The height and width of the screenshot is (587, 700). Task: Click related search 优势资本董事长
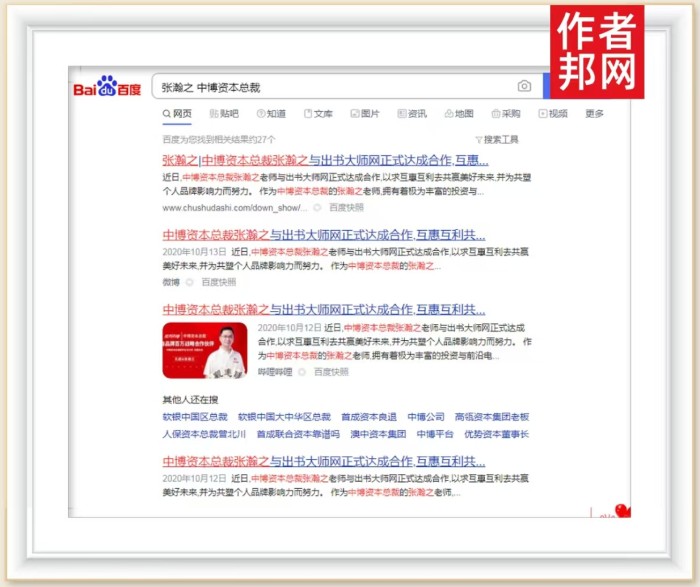(496, 434)
